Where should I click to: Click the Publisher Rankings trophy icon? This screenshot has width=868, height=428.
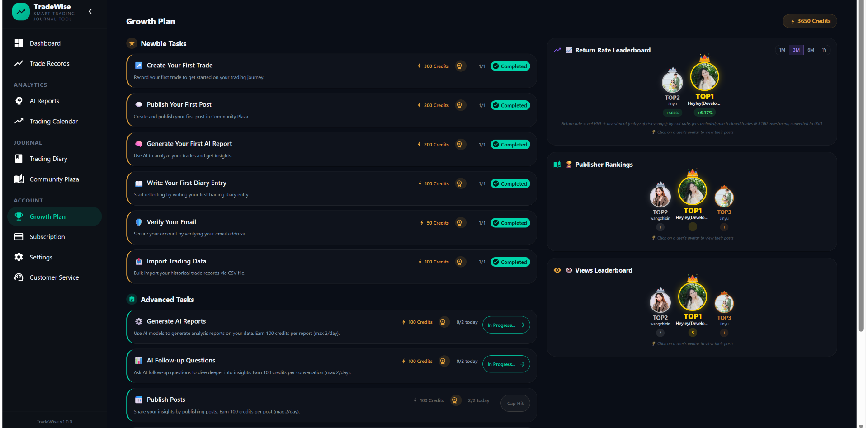pyautogui.click(x=569, y=165)
